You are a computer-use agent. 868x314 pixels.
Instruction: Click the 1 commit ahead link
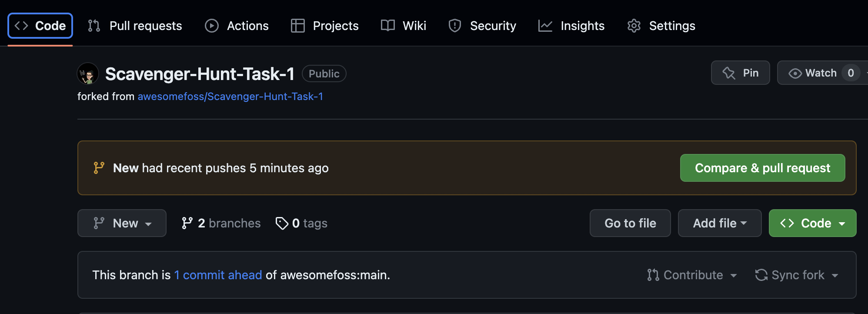[x=218, y=275]
